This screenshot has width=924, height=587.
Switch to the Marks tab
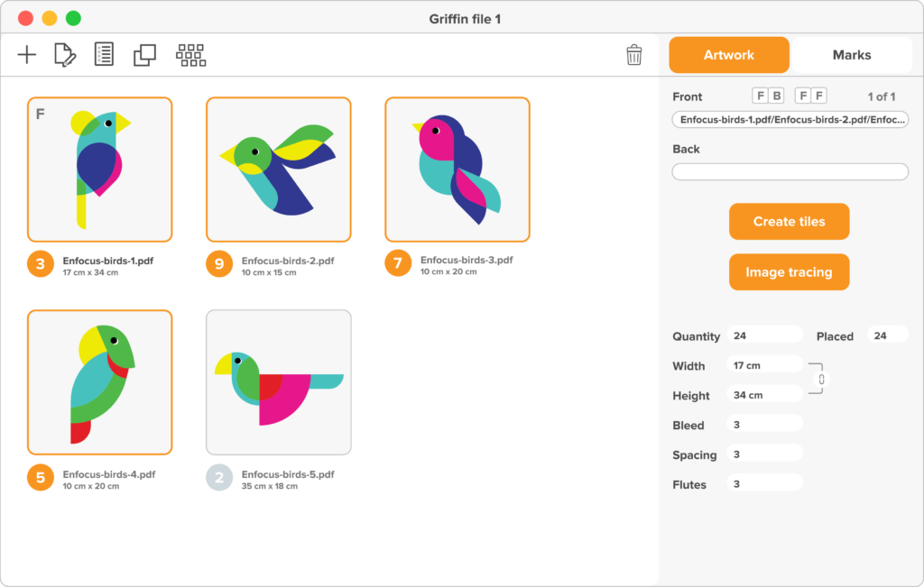[x=852, y=55]
